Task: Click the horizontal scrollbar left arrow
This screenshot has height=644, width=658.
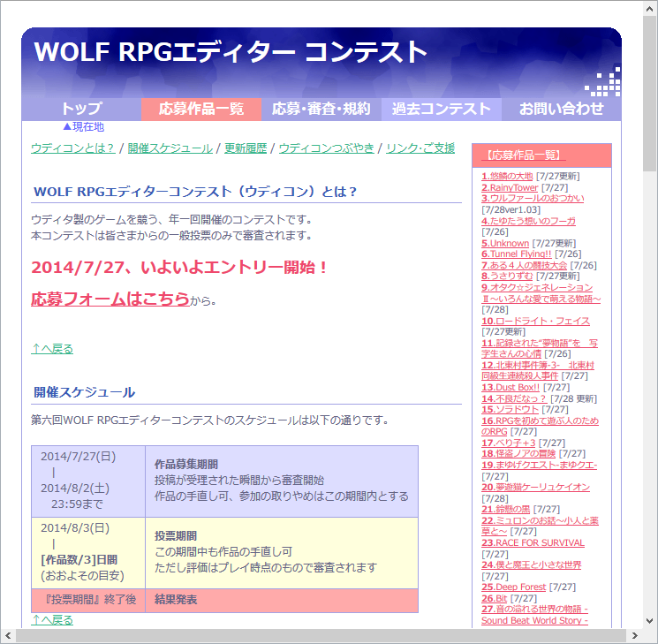Action: pyautogui.click(x=9, y=635)
